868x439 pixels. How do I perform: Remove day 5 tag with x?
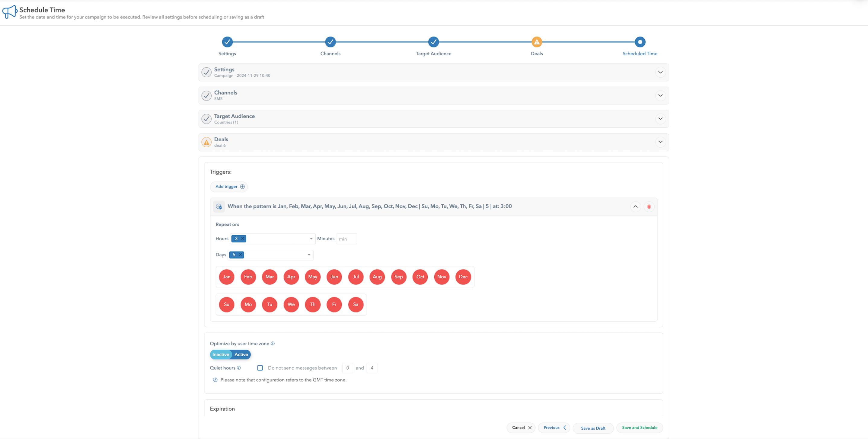click(240, 255)
